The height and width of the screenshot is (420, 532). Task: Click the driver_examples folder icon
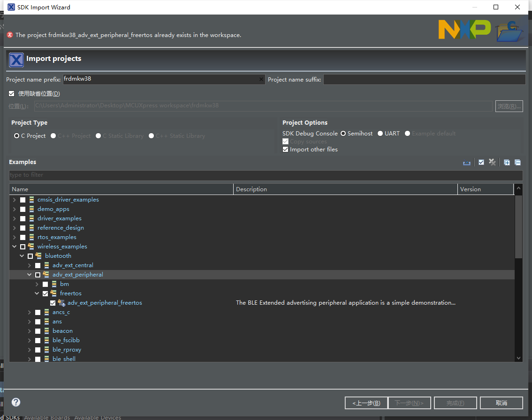tap(31, 218)
